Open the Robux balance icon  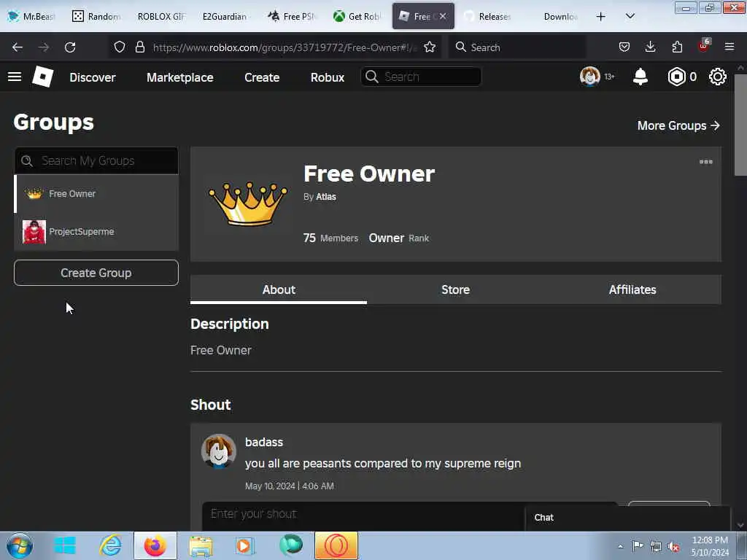click(x=676, y=77)
